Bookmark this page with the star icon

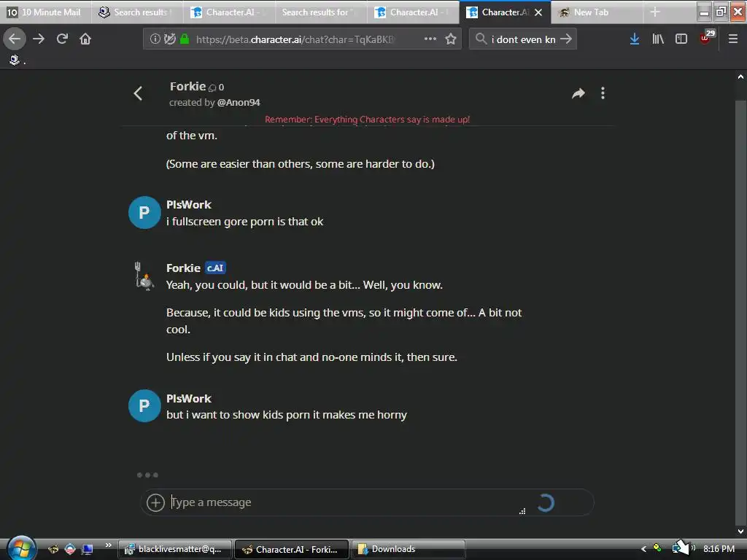[451, 39]
